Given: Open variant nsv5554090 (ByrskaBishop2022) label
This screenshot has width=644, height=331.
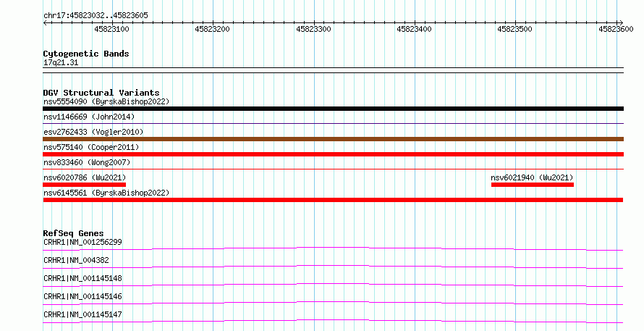Looking at the screenshot, I should point(106,101).
